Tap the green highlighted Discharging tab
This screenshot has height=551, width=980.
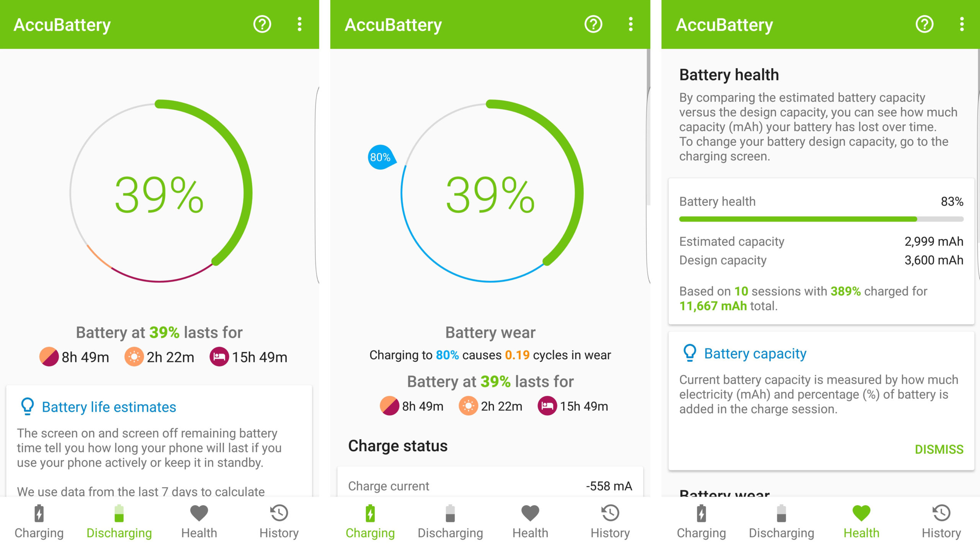(x=119, y=522)
